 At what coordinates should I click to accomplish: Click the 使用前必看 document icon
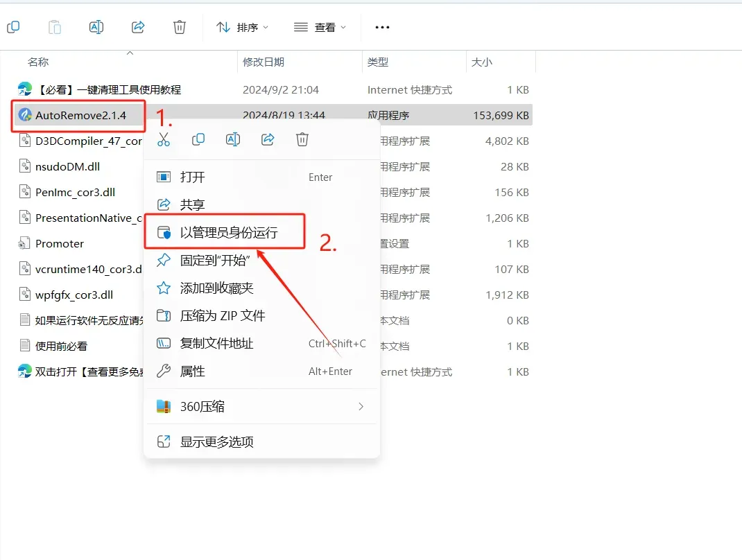24,346
